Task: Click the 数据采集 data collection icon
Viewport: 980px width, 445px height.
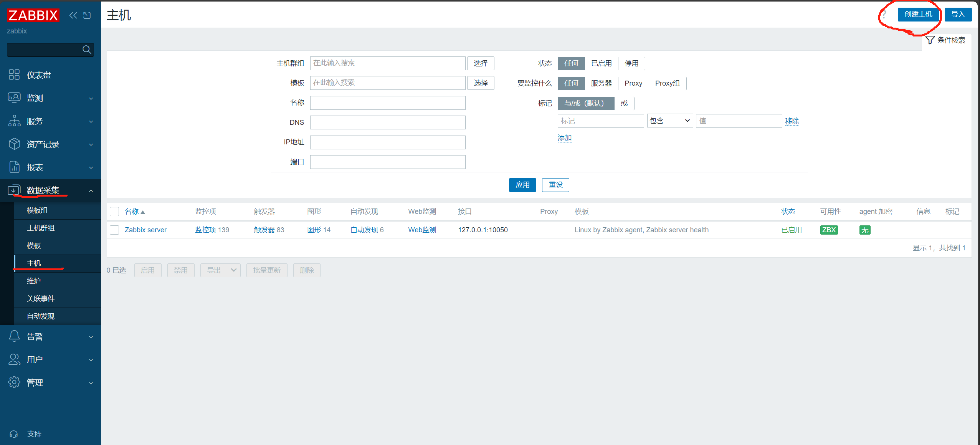Action: [14, 190]
